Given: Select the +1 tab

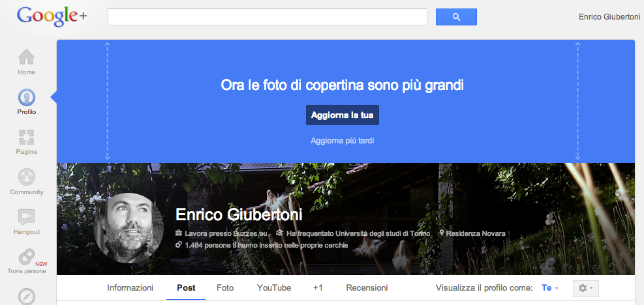Looking at the screenshot, I should click(318, 288).
